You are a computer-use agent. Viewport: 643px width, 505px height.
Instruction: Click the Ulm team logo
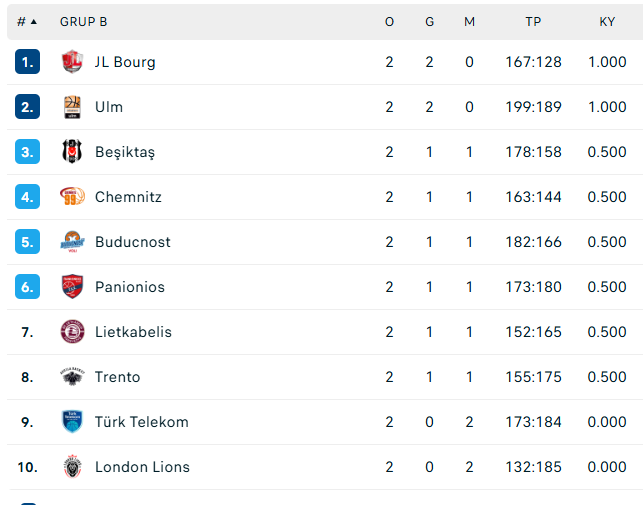click(72, 107)
